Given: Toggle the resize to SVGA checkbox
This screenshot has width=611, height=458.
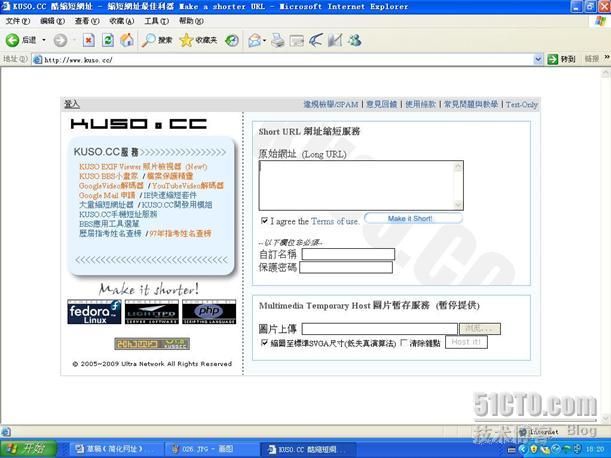Looking at the screenshot, I should click(264, 343).
